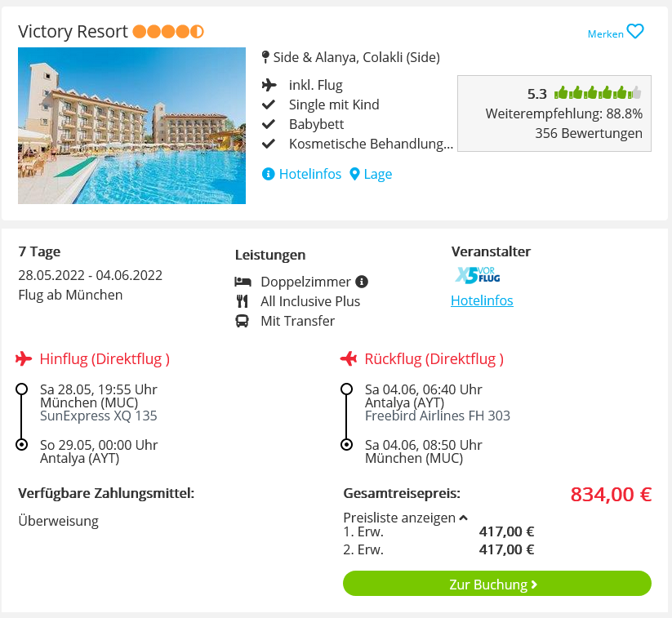Click the All Inclusive Plus cutlery icon

(243, 301)
